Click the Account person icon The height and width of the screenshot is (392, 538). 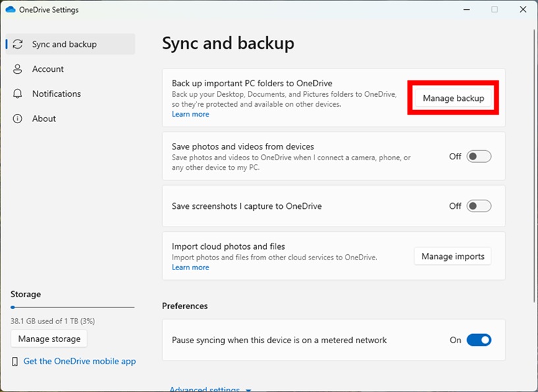click(18, 69)
